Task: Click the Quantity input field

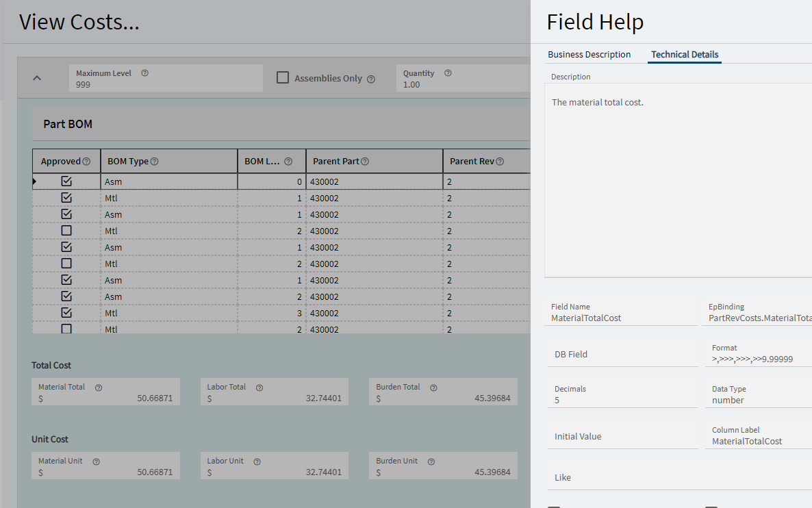Action: point(464,78)
